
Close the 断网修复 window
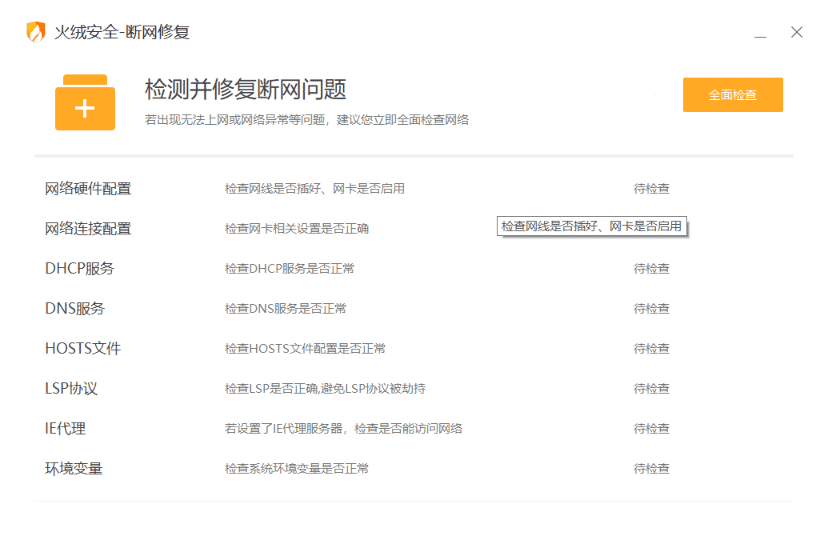pyautogui.click(x=796, y=33)
